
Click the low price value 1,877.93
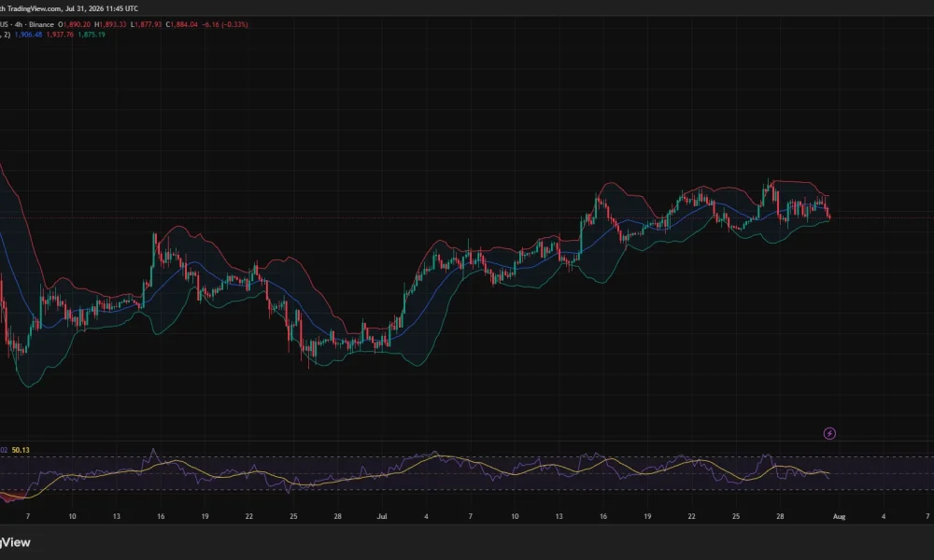point(148,24)
